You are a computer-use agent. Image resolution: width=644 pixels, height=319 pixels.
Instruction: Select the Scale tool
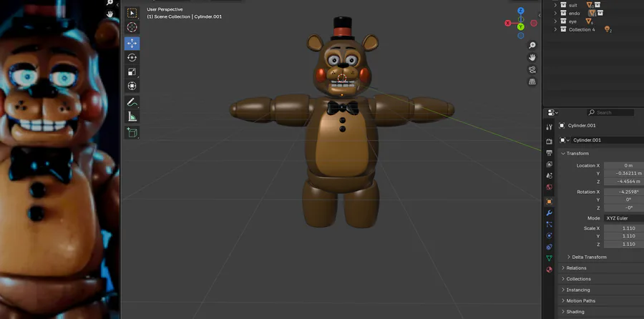pos(132,72)
